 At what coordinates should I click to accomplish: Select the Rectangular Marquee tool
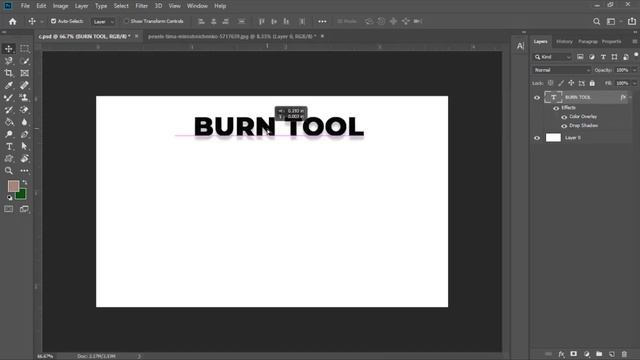point(24,49)
